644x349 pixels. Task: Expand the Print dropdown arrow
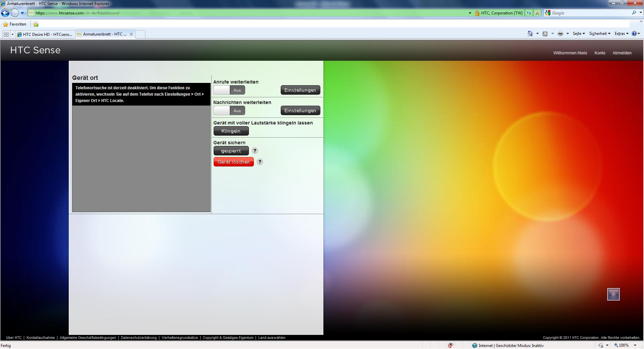(568, 34)
